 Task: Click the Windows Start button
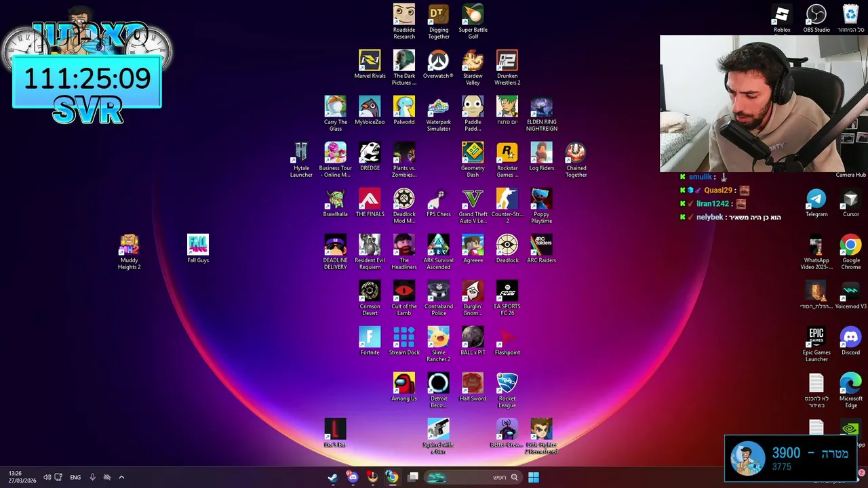(x=534, y=477)
